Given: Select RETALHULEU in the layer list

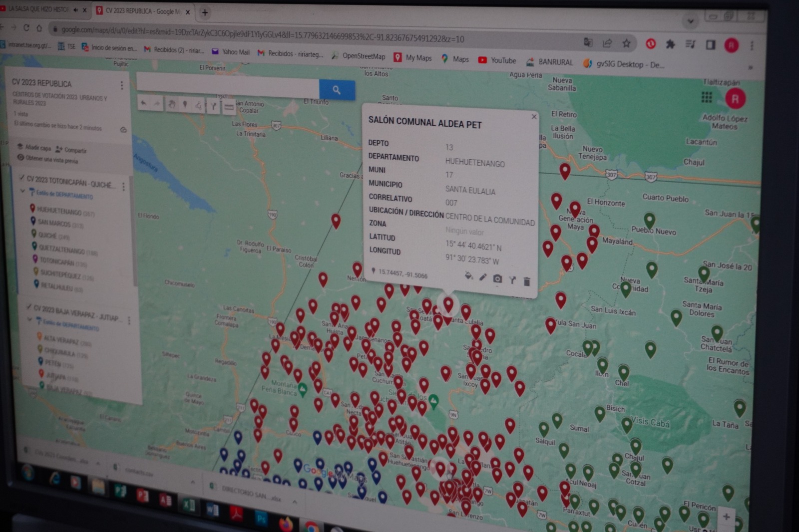Looking at the screenshot, I should (x=58, y=286).
